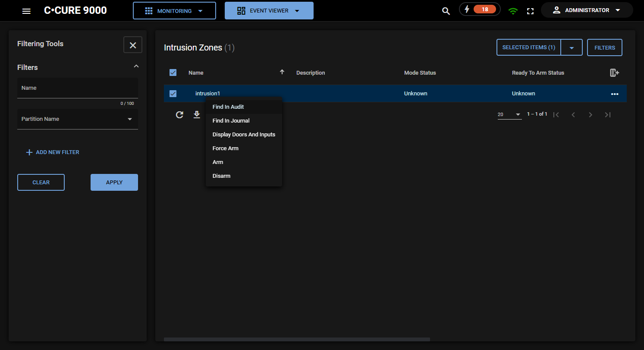Viewport: 644px width, 350px height.
Task: Choose Force Arm from context menu
Action: 225,148
